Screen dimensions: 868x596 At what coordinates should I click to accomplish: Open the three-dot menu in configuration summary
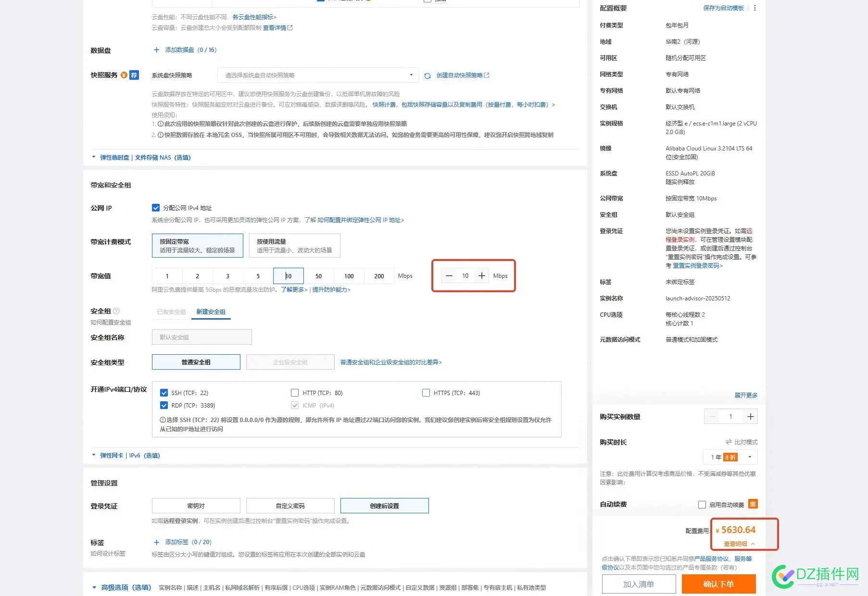(x=755, y=8)
